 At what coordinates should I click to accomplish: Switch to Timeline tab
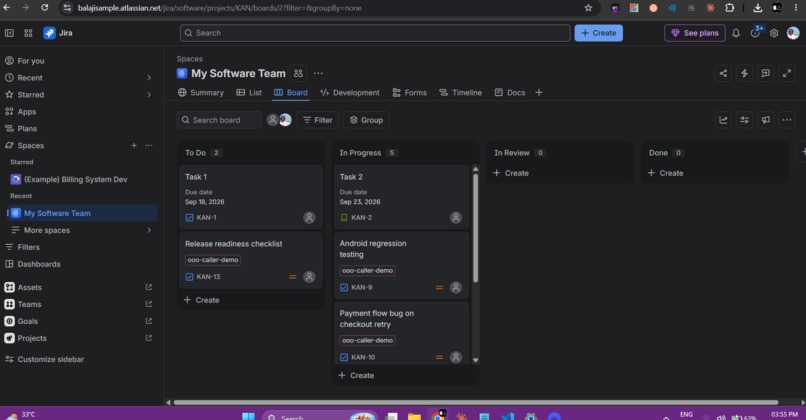461,93
